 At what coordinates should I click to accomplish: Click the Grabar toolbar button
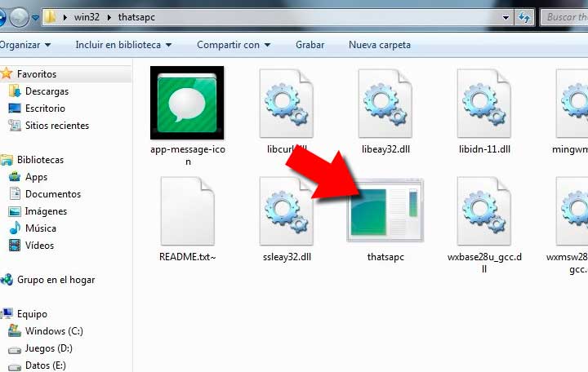(x=310, y=45)
